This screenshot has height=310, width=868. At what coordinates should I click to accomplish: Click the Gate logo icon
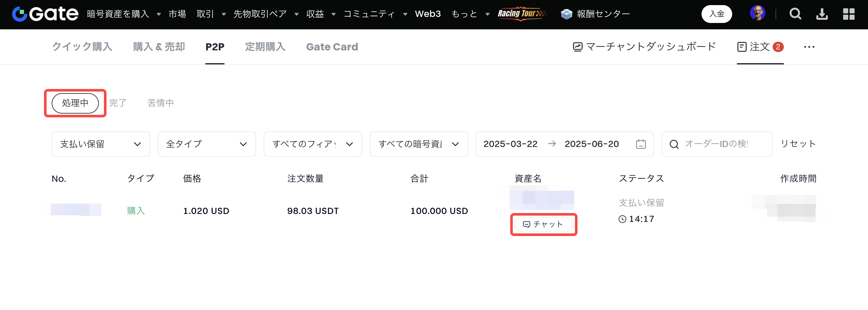[19, 14]
